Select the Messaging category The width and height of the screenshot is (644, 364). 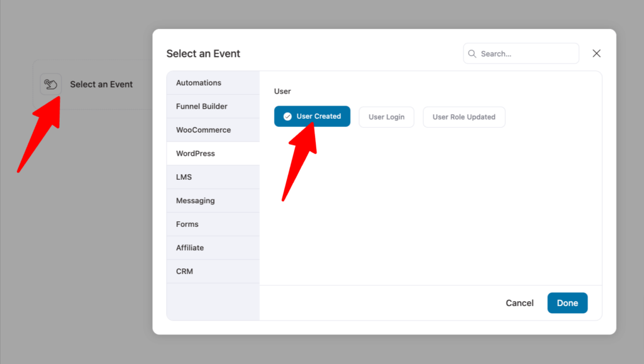(x=213, y=200)
